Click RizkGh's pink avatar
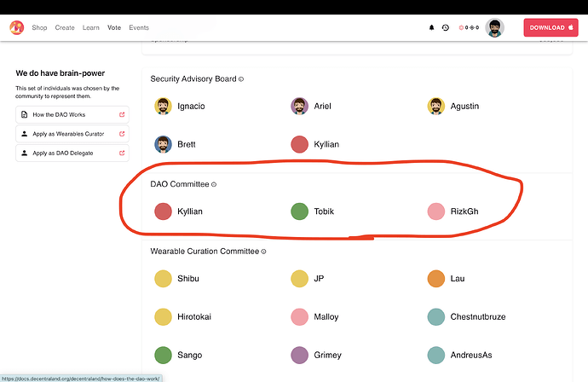The width and height of the screenshot is (588, 382). click(x=436, y=211)
